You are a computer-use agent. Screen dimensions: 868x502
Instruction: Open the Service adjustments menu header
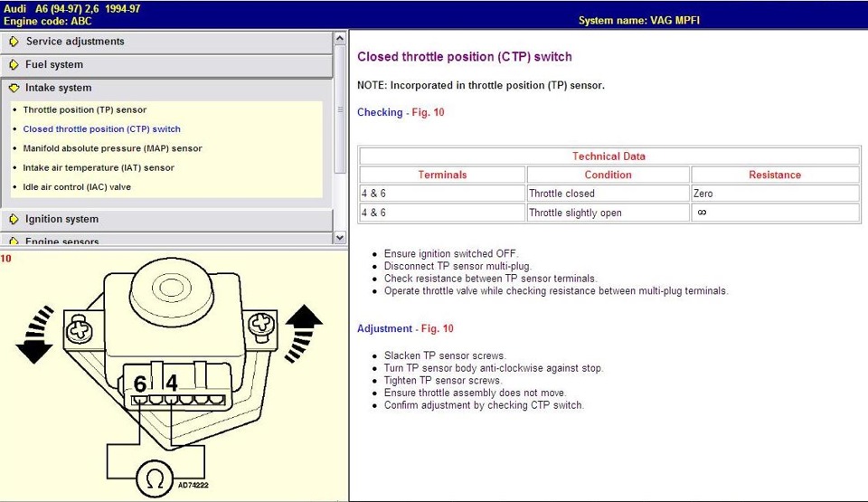[166, 42]
